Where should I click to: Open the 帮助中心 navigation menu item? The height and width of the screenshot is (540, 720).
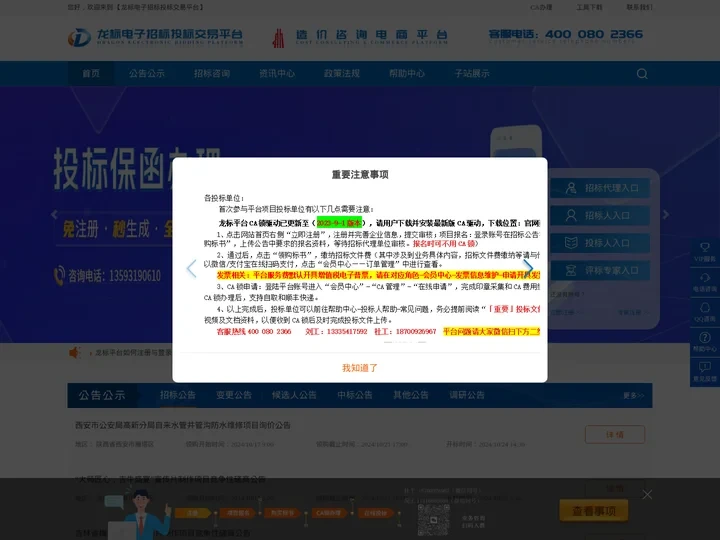[407, 73]
